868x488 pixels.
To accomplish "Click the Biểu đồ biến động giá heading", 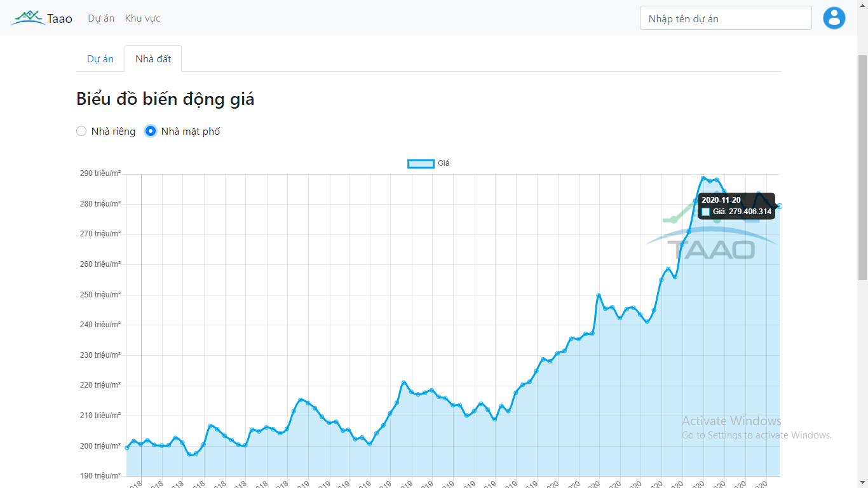I will pos(165,99).
